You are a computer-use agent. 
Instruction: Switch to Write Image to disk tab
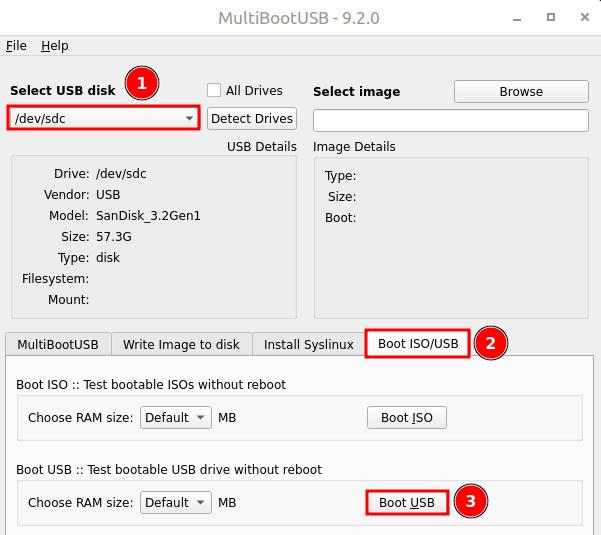181,344
